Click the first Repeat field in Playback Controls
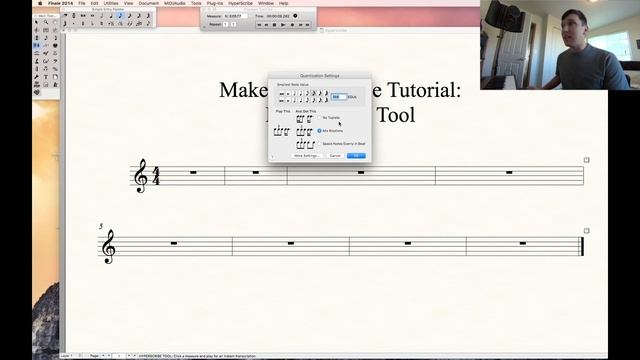The image size is (640, 360). click(x=226, y=24)
